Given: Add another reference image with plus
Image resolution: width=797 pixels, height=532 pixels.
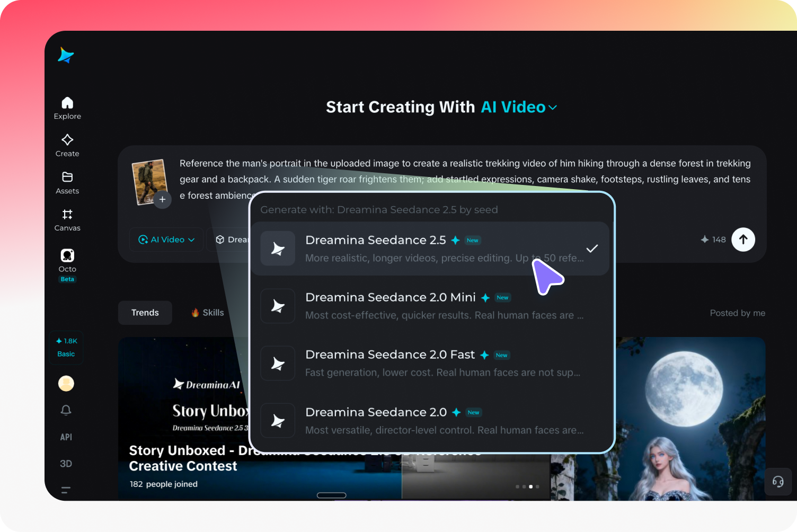Looking at the screenshot, I should [163, 200].
